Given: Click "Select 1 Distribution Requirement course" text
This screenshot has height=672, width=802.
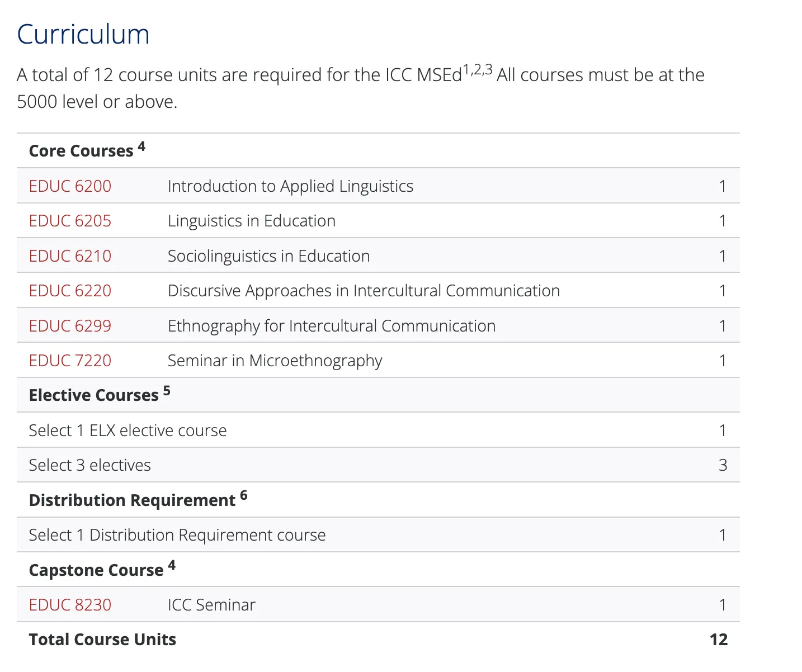Looking at the screenshot, I should click(177, 535).
